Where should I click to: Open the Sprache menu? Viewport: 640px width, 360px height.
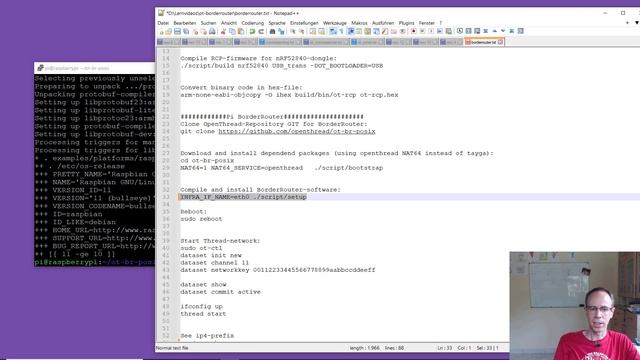[277, 23]
